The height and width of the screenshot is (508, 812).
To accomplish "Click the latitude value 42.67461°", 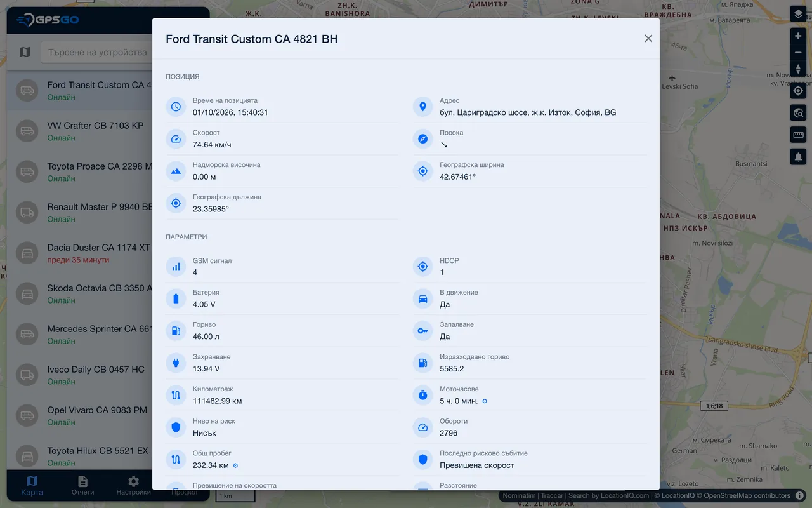I will (x=457, y=177).
